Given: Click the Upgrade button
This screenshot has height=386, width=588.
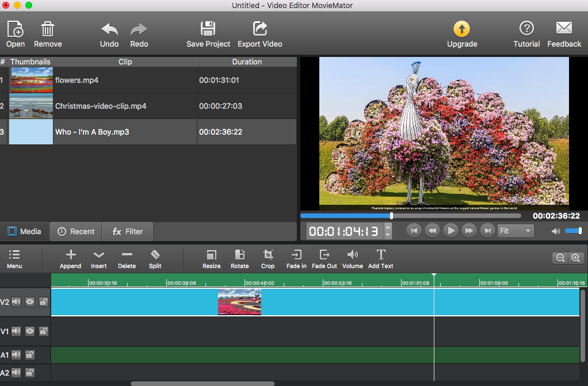Looking at the screenshot, I should tap(462, 33).
